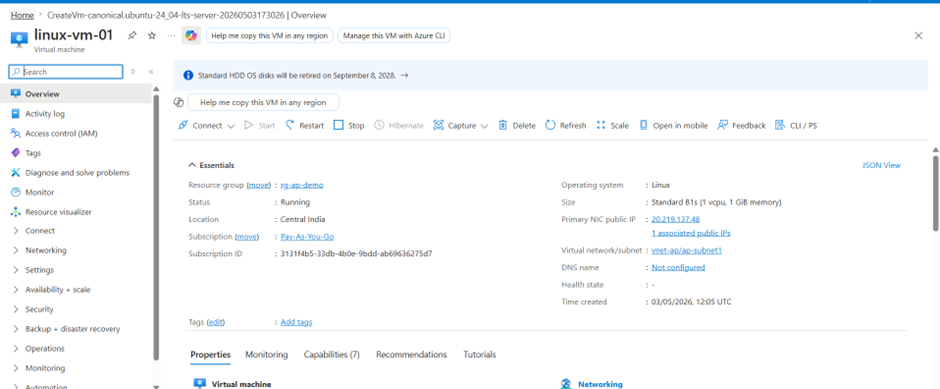The width and height of the screenshot is (940, 389).
Task: Open Pay-As-You-Go subscription link
Action: point(307,237)
